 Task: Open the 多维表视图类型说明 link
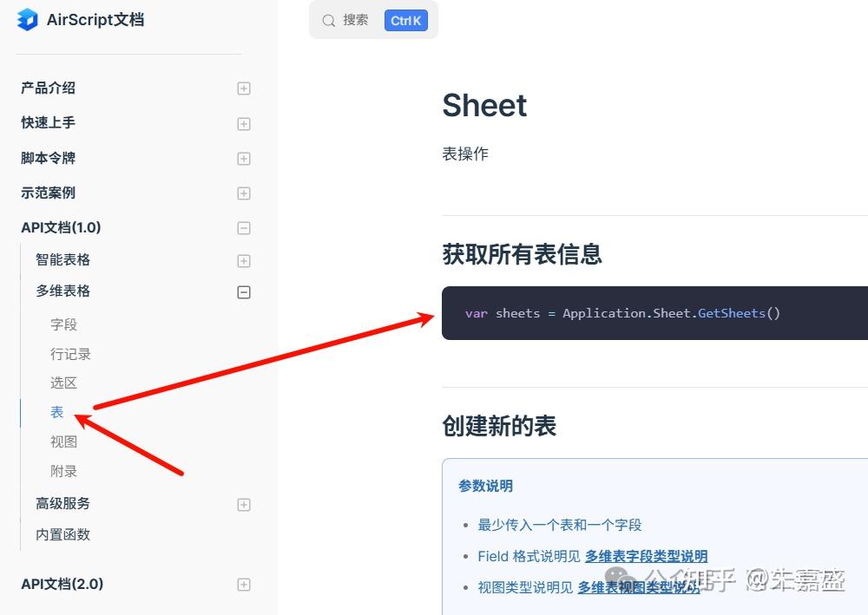639,587
